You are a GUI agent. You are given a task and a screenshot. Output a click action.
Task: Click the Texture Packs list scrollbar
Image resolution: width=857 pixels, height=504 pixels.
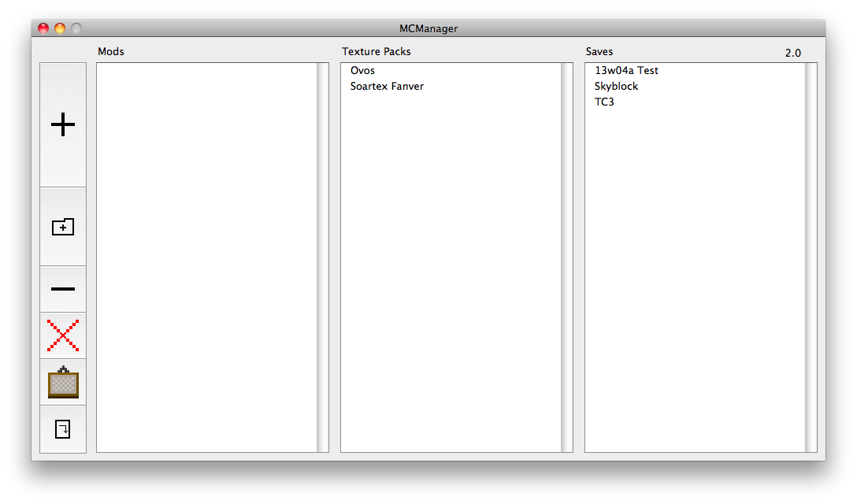point(566,258)
